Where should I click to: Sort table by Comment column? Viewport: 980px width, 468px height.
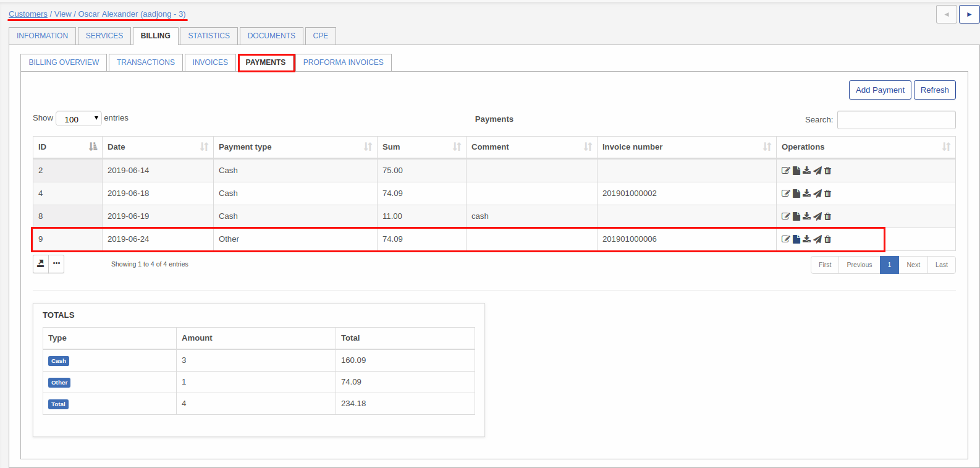[x=531, y=147]
